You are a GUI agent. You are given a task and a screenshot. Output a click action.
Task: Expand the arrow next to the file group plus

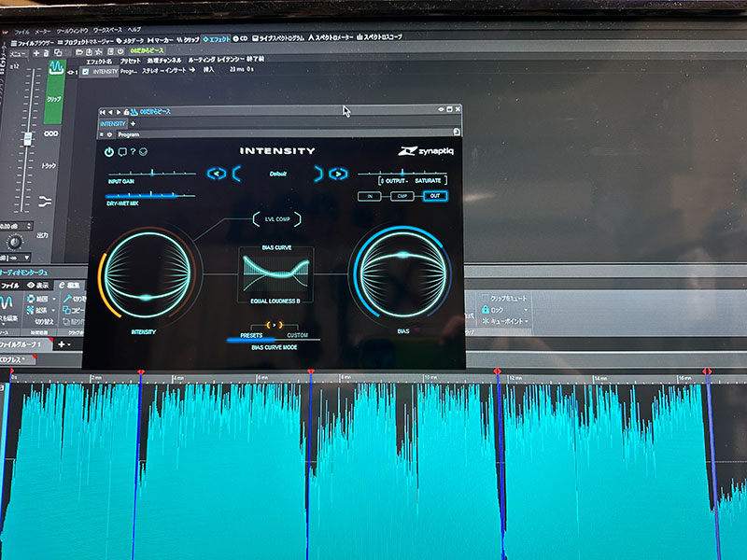[69, 344]
